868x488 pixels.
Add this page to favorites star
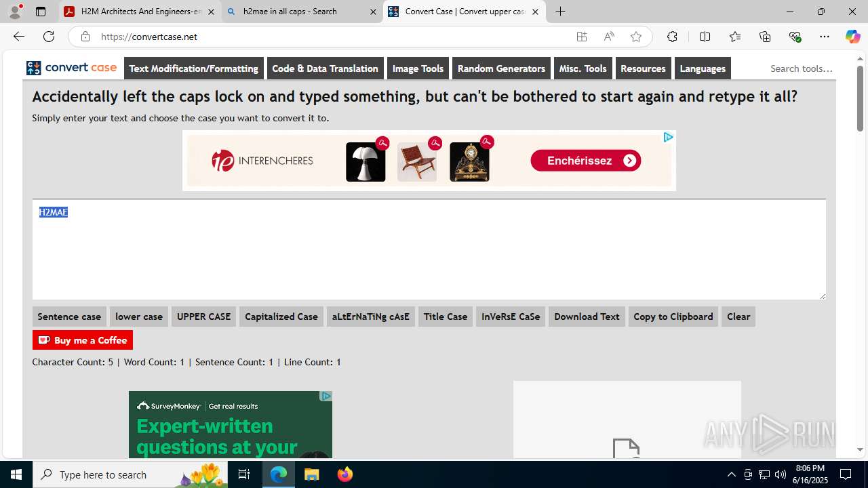[x=636, y=37]
